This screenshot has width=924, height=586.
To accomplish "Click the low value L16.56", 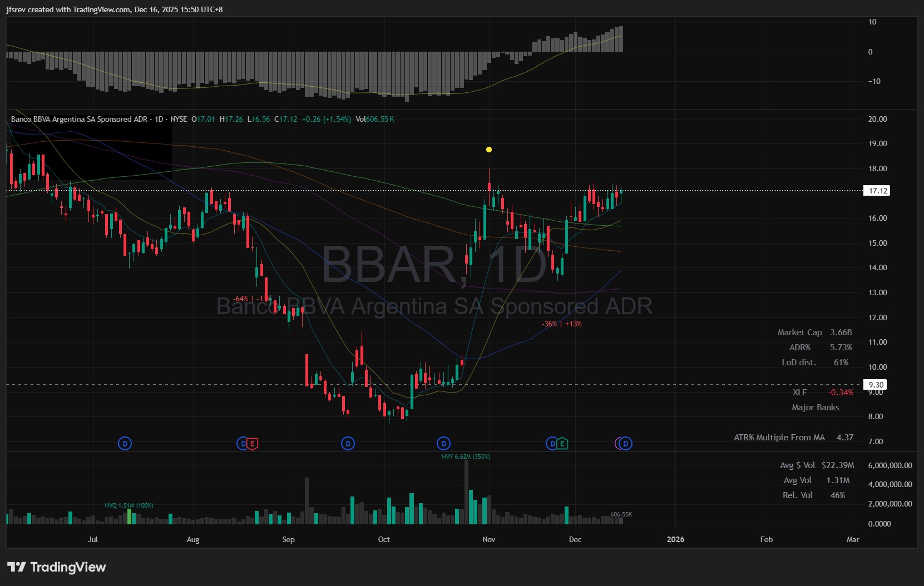I will [259, 119].
